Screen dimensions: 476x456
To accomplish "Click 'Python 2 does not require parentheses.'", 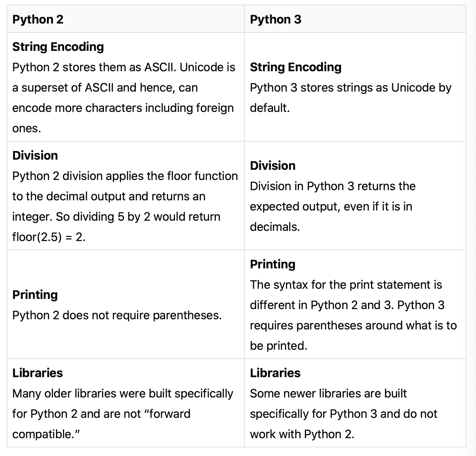I will [117, 315].
